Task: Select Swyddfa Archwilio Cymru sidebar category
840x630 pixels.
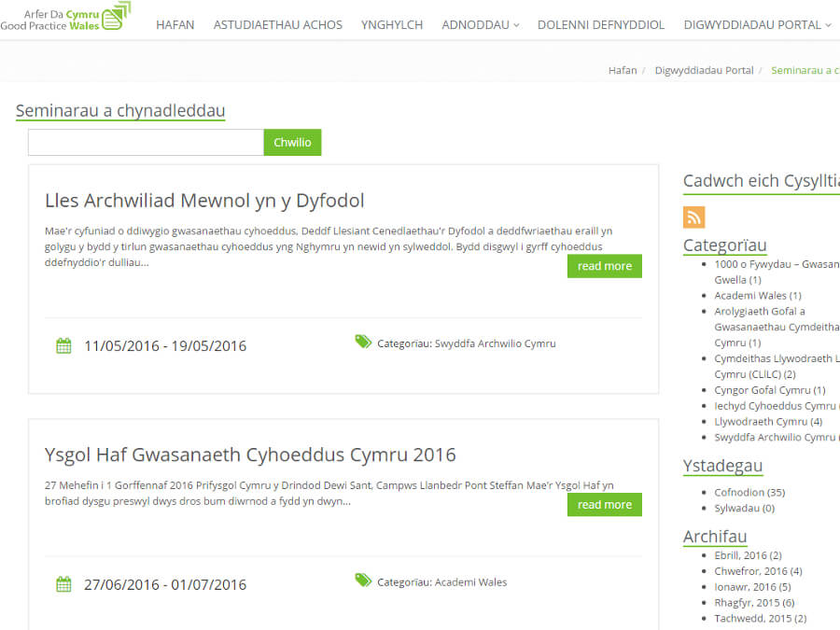Action: [x=777, y=437]
